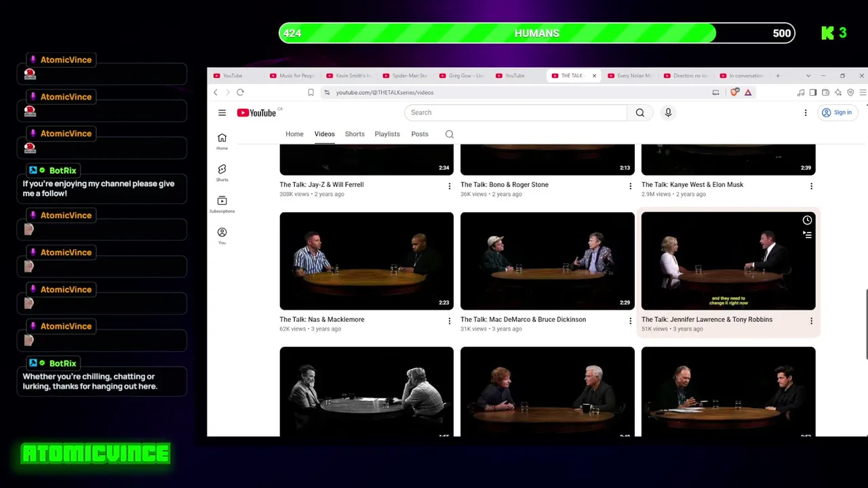This screenshot has height=488, width=868.
Task: Open title link The Talk: Nas & Macklemore
Action: click(321, 319)
